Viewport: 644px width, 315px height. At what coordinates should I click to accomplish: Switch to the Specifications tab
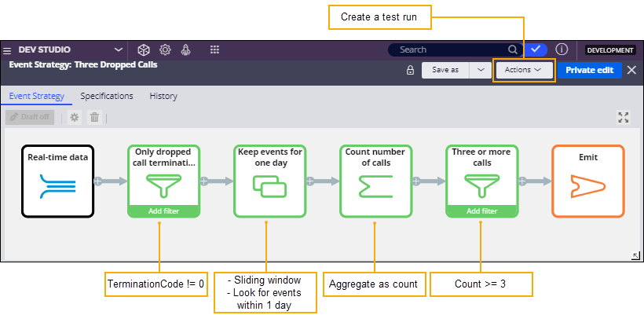106,96
